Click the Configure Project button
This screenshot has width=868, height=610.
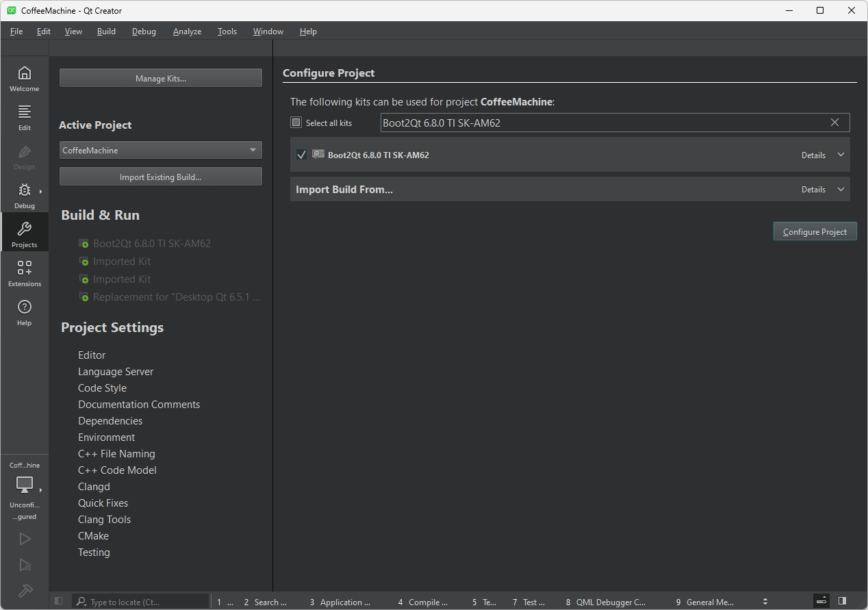[815, 231]
